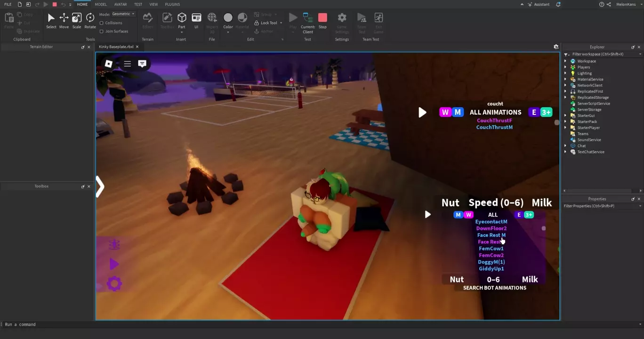The width and height of the screenshot is (644, 339).
Task: Open the Assistant button
Action: tap(538, 4)
